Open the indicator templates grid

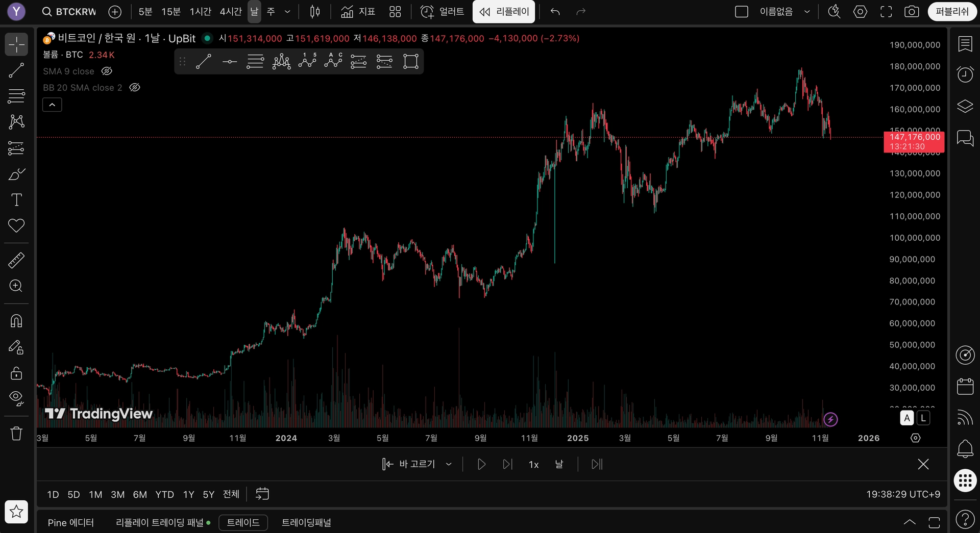395,12
